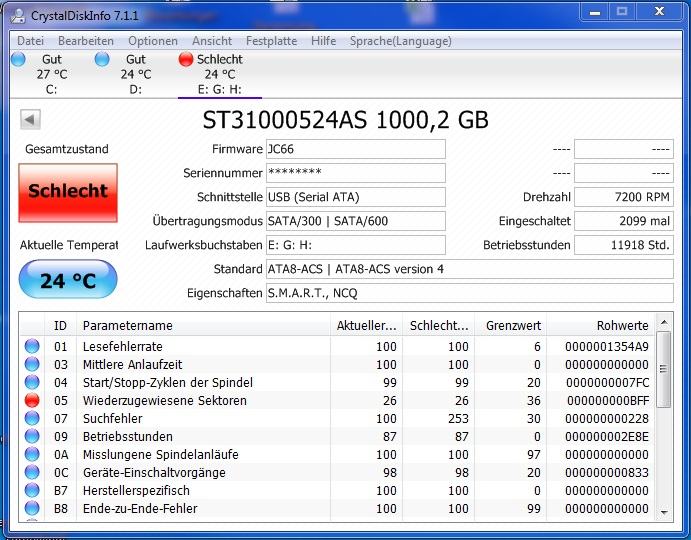Image resolution: width=691 pixels, height=540 pixels.
Task: Click the Firmware field showing JC66
Action: click(x=356, y=149)
